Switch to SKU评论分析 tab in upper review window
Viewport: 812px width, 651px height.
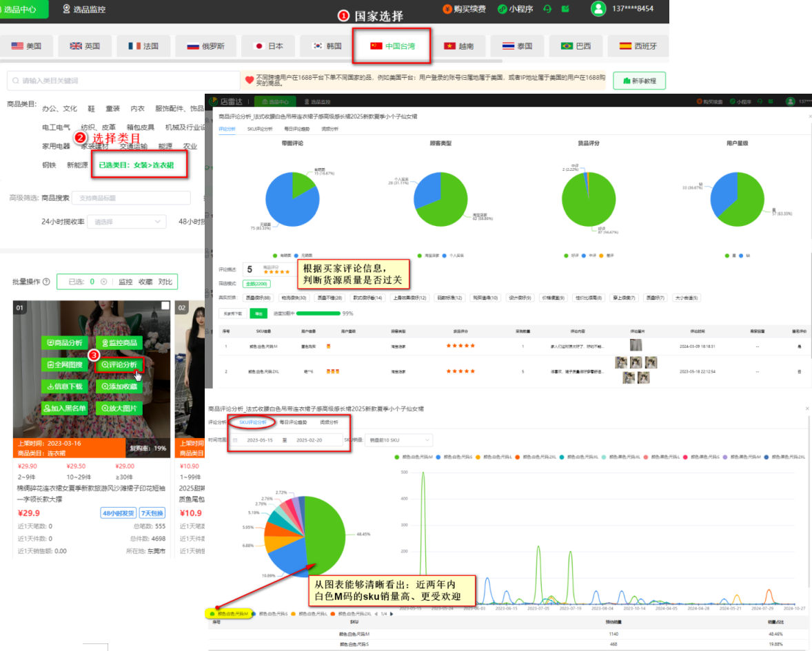click(x=259, y=129)
